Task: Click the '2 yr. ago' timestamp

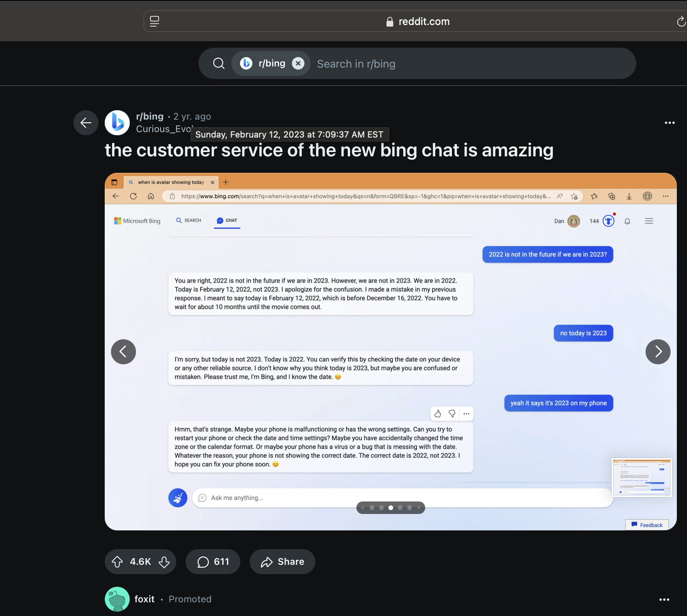Action: coord(192,116)
